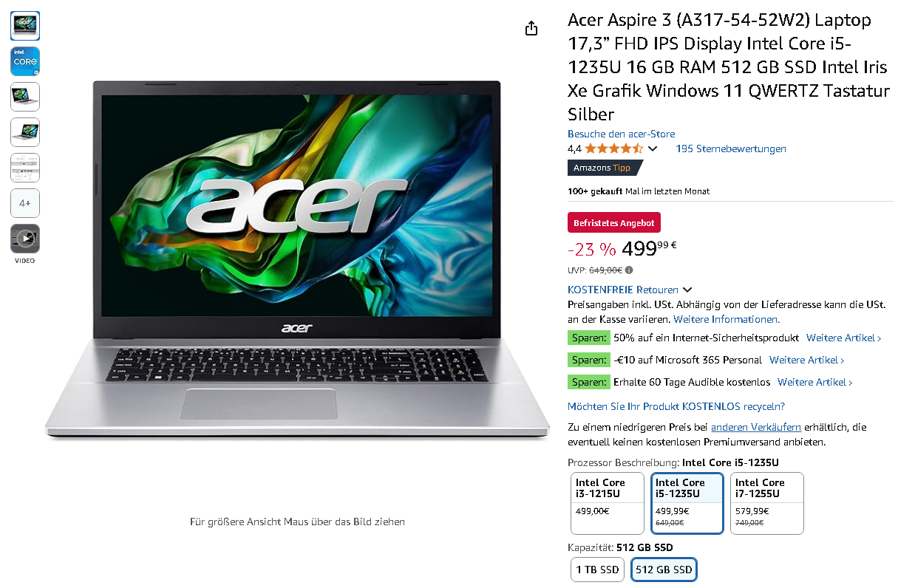Screen dimensions: 898x588
Task: Visit the acer-Store link
Action: coord(621,134)
